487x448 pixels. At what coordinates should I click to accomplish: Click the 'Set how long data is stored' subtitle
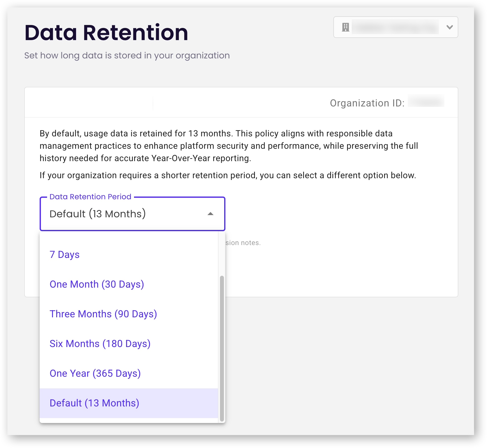127,55
